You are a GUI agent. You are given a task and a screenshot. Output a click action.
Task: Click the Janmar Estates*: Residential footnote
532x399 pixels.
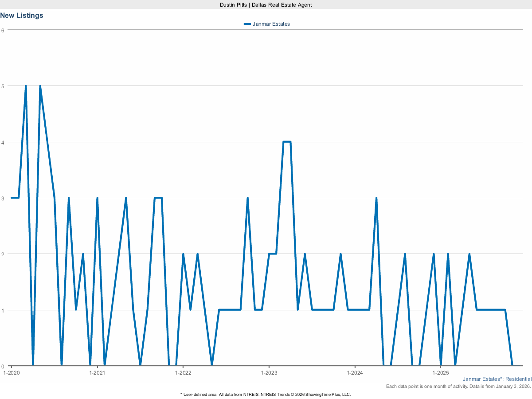[497, 379]
